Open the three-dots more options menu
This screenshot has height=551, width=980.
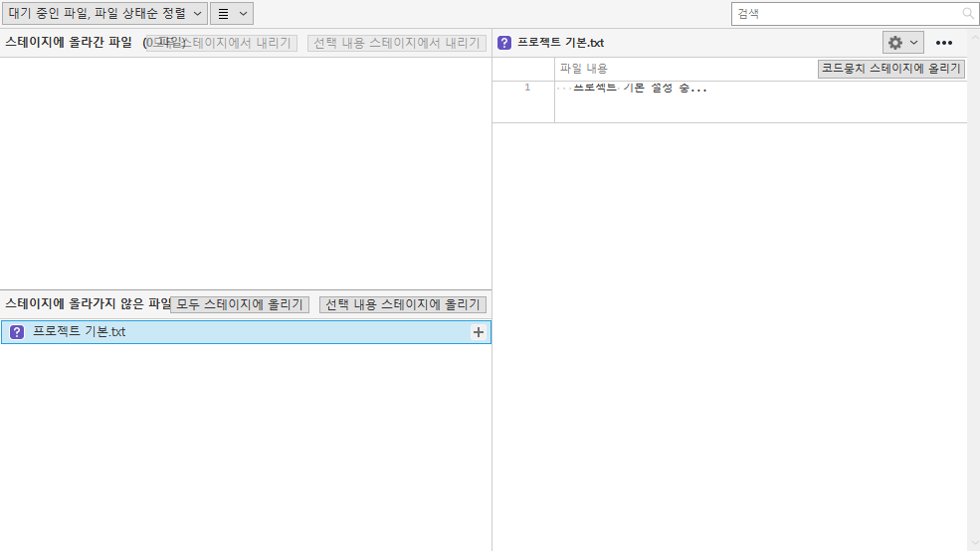(944, 43)
